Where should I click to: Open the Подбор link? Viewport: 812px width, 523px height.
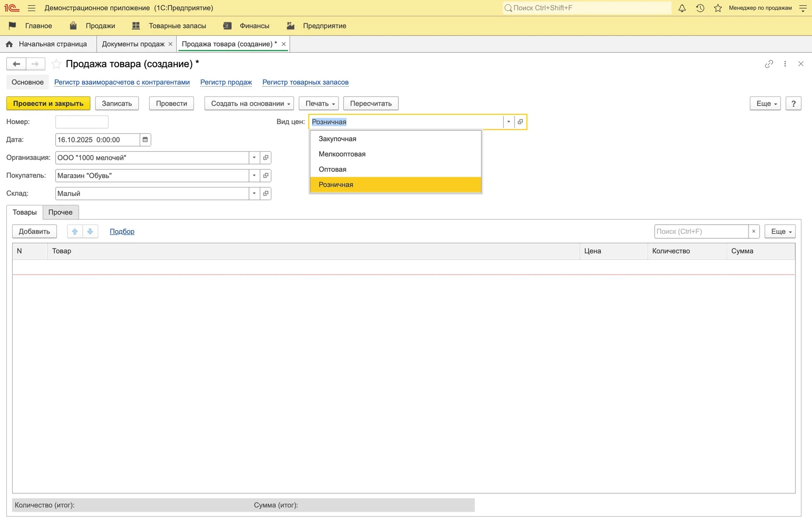122,231
